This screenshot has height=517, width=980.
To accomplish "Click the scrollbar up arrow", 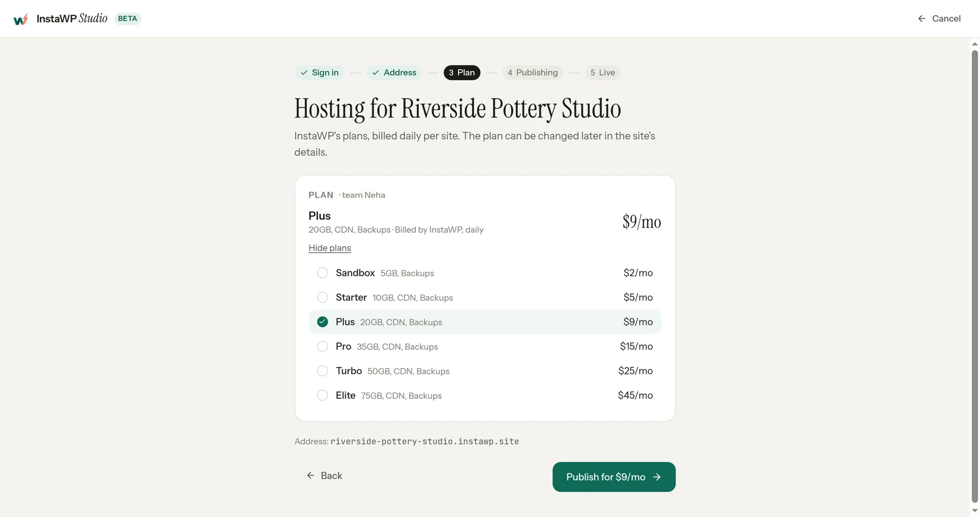I will 975,44.
